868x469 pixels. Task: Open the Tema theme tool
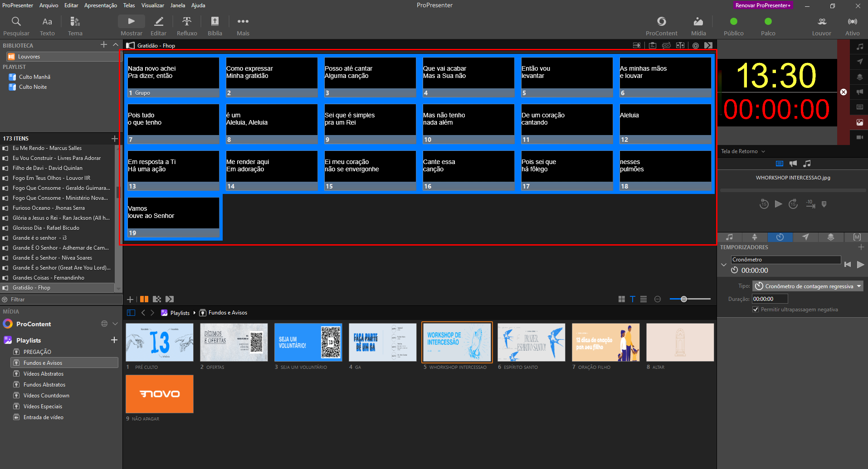[x=75, y=26]
